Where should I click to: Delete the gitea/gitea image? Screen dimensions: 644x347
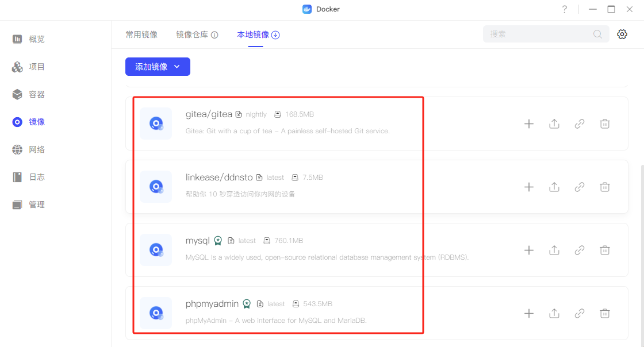[604, 124]
